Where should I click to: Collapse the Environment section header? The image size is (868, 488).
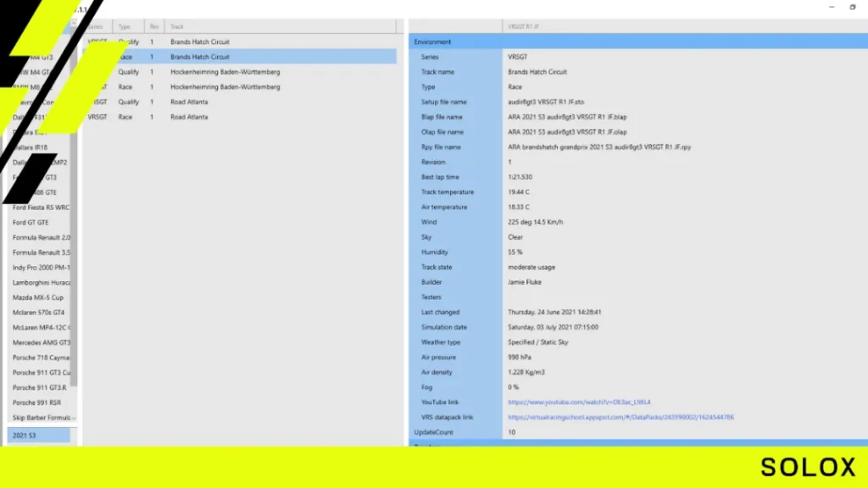pos(638,42)
